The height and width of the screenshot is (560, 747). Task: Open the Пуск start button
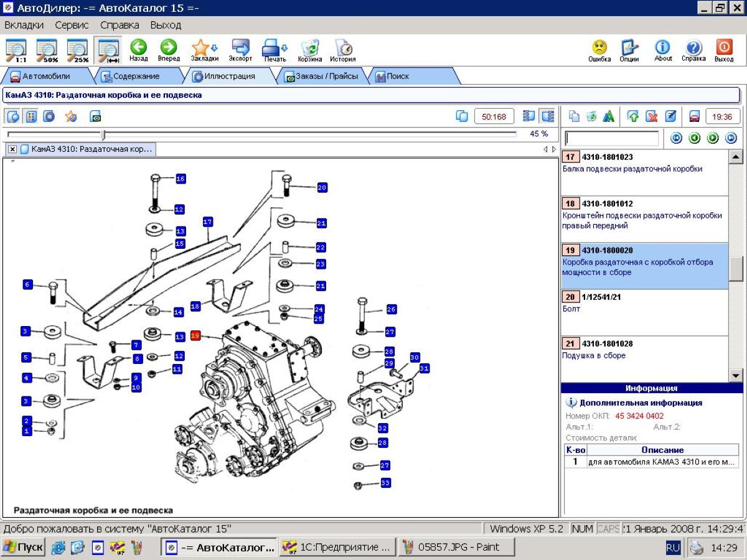23,547
